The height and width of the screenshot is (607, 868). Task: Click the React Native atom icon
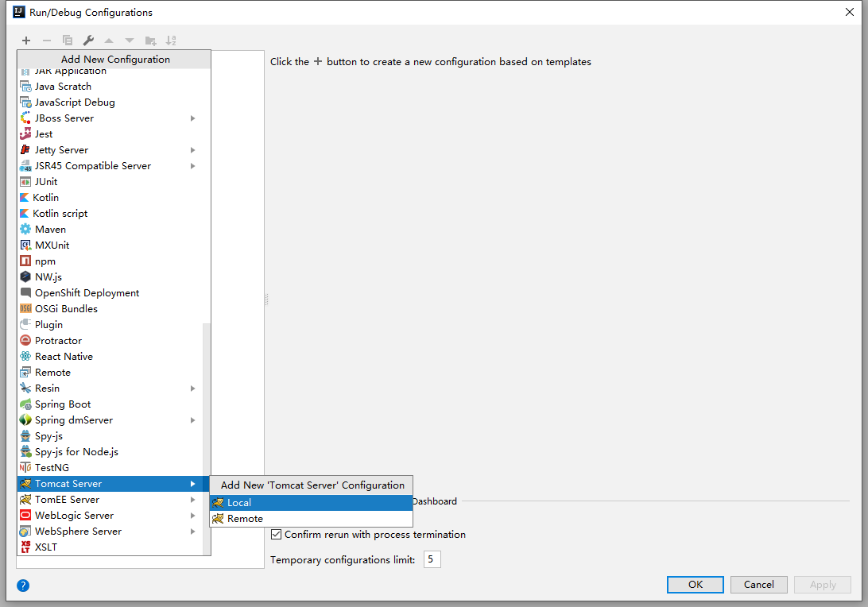[25, 357]
